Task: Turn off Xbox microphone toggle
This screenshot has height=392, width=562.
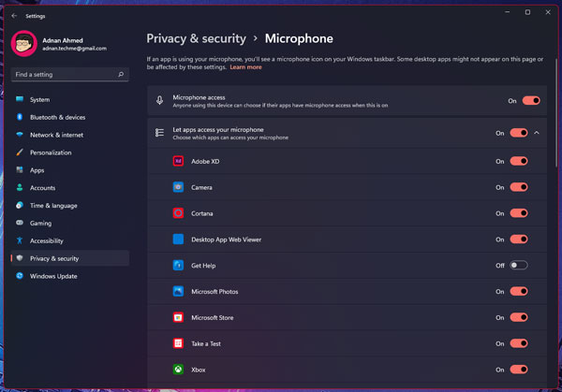Action: click(519, 370)
